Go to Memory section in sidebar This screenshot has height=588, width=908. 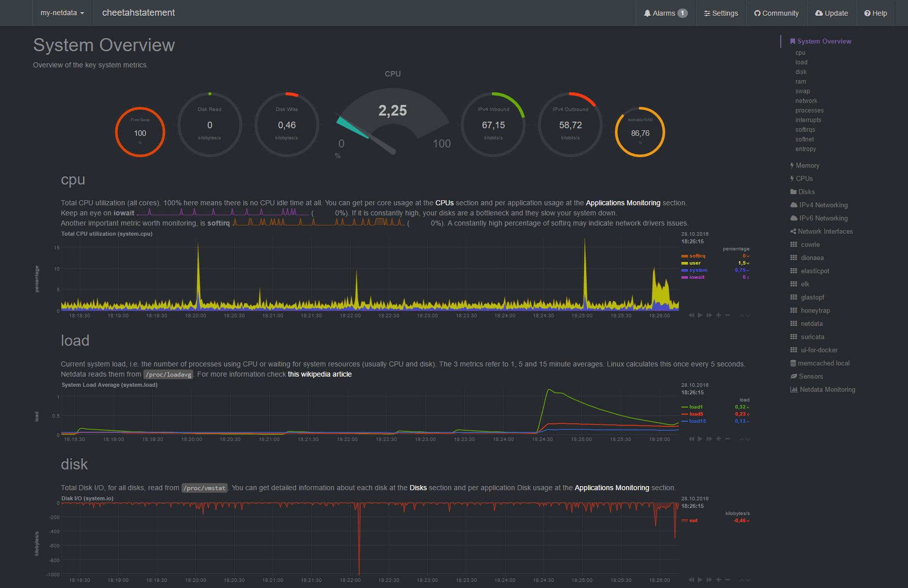807,166
